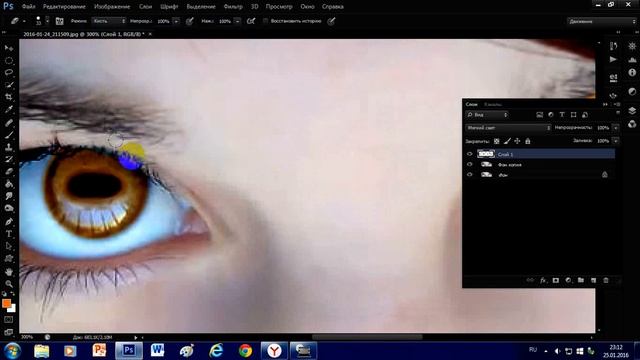The height and width of the screenshot is (360, 640).
Task: Click the horizontal canvas scrollbar
Action: [x=367, y=337]
